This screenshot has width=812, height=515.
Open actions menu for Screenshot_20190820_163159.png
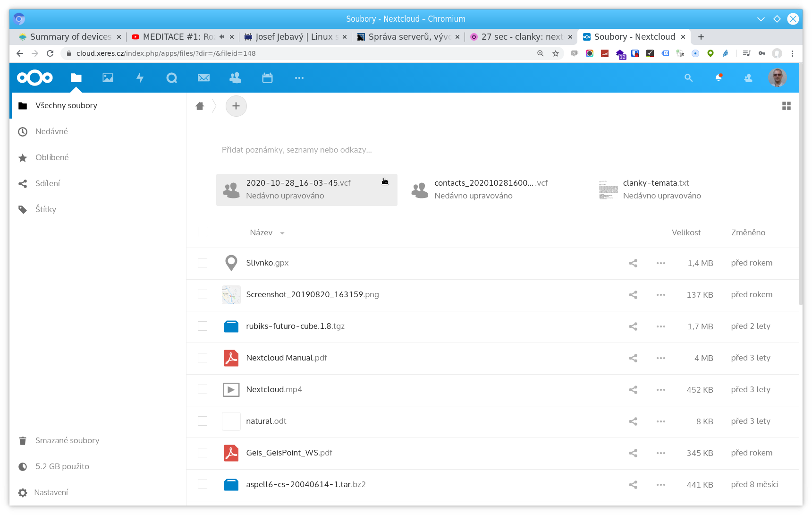[x=661, y=295]
